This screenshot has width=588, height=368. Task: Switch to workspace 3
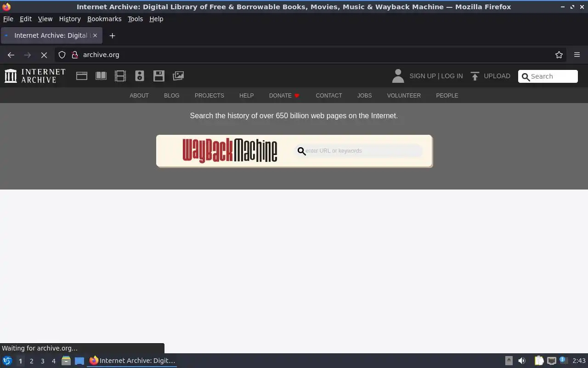point(42,361)
